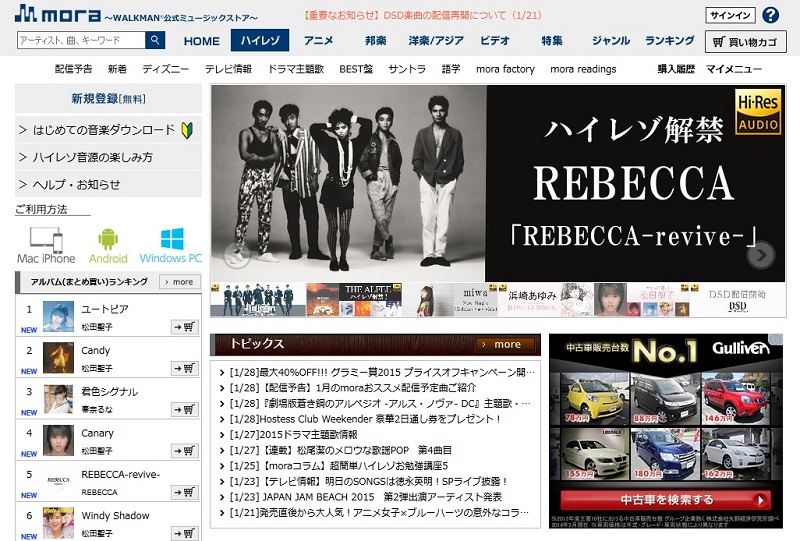800x541 pixels.
Task: Click the サインイン button
Action: [730, 16]
